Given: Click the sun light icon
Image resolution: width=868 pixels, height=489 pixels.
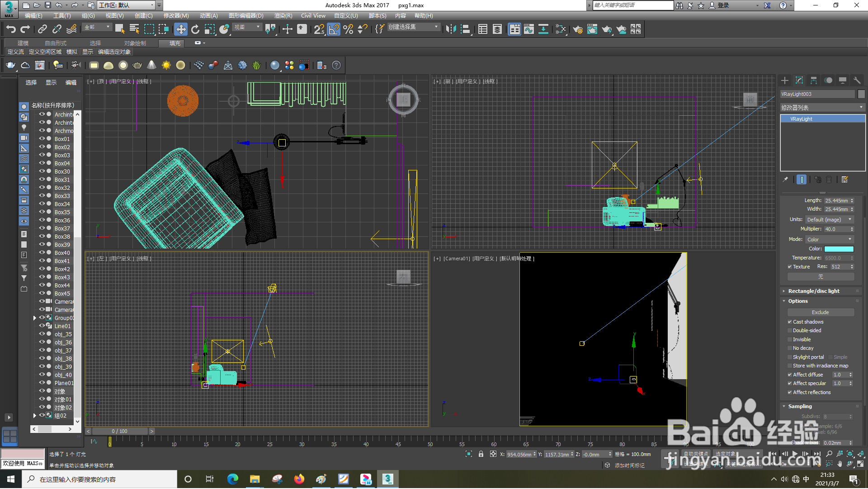Looking at the screenshot, I should pyautogui.click(x=166, y=66).
